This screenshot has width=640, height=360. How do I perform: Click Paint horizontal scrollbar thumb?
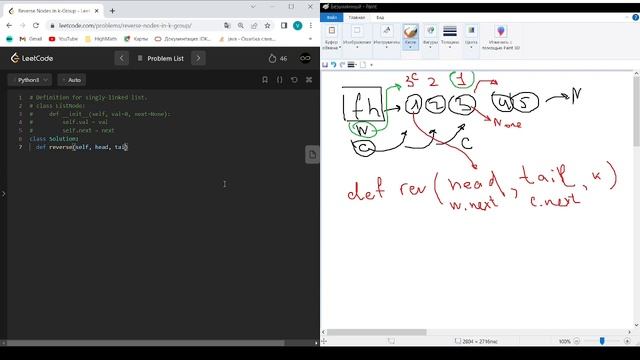tap(376, 332)
